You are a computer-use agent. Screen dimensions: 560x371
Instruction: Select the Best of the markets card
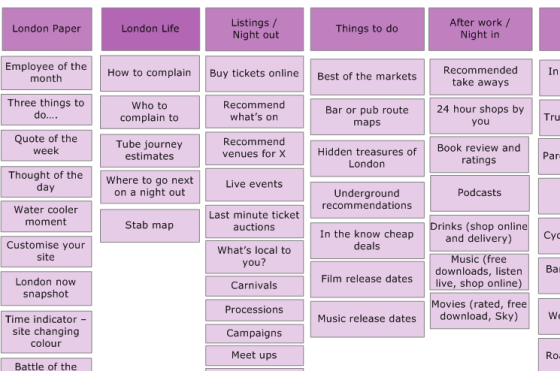367,77
